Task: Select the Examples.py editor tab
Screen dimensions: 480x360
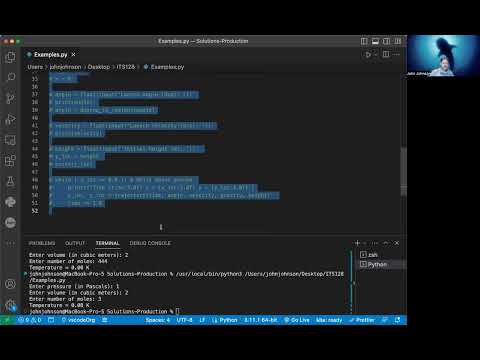Action: [50, 54]
